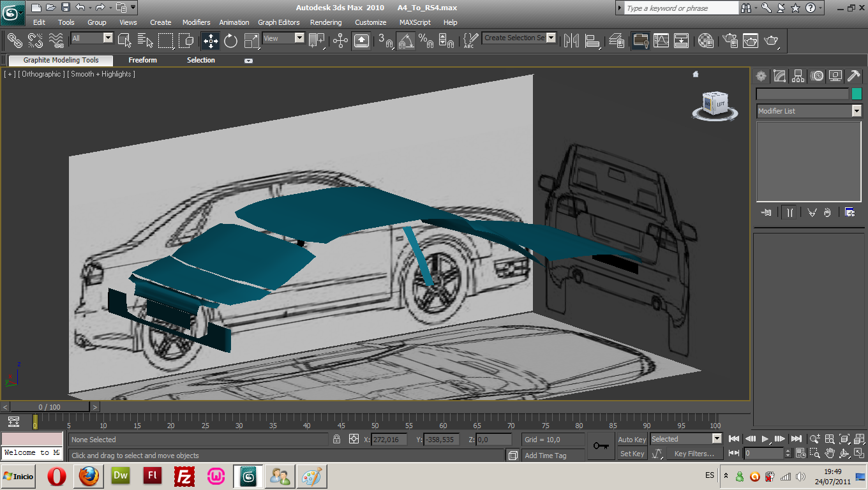Screen dimensions: 868x490
Task: Open the View reference coordinate dropdown
Action: tap(299, 38)
